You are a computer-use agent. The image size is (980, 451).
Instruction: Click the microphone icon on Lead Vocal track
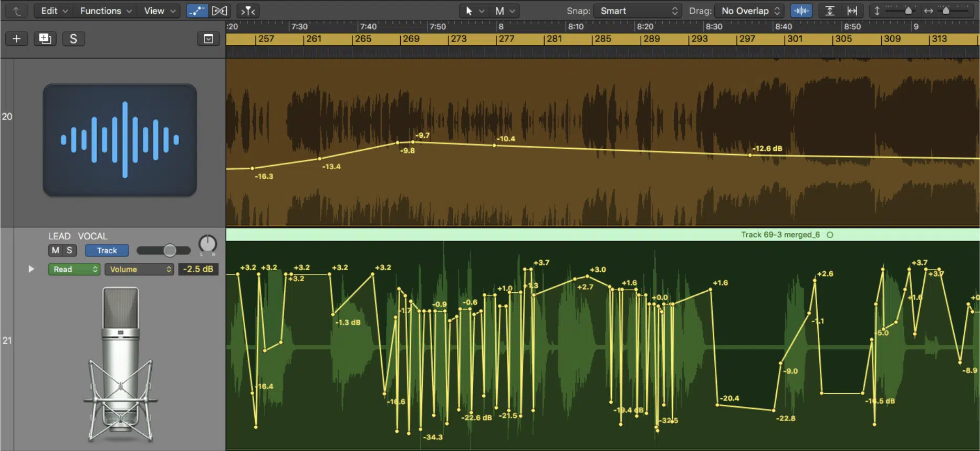pyautogui.click(x=120, y=364)
